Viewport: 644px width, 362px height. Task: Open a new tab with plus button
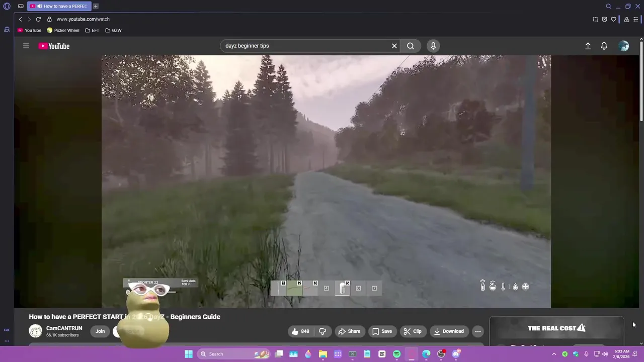point(96,6)
